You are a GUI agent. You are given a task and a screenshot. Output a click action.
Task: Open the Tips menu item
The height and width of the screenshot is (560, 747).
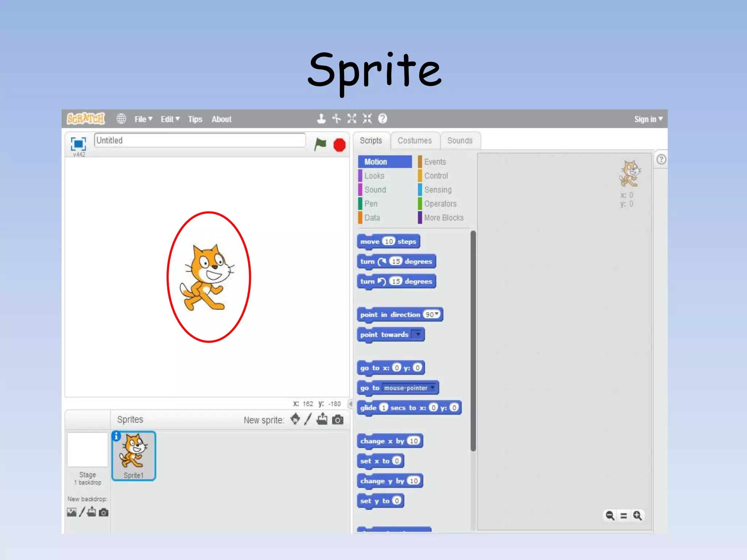(x=195, y=119)
